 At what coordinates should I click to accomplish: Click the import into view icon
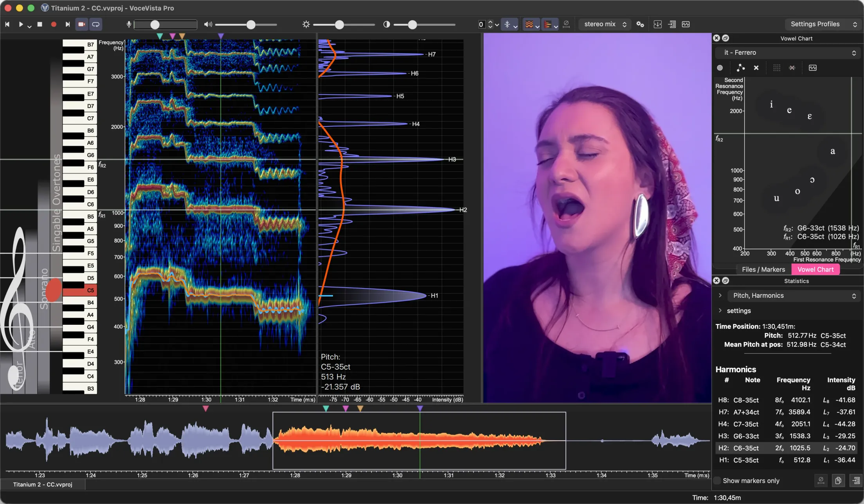click(658, 24)
